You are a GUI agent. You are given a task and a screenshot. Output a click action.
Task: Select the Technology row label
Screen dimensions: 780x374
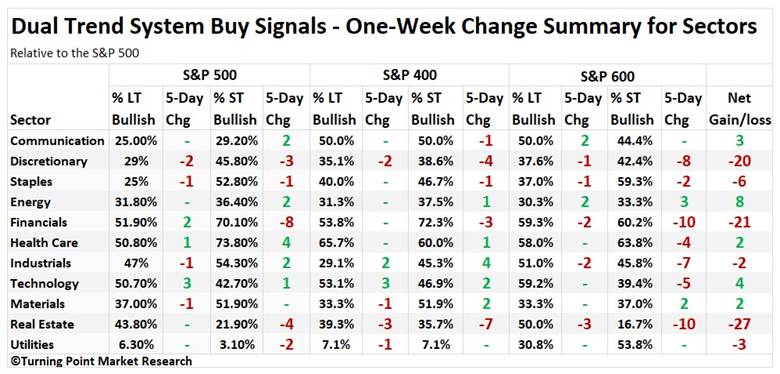pos(44,283)
